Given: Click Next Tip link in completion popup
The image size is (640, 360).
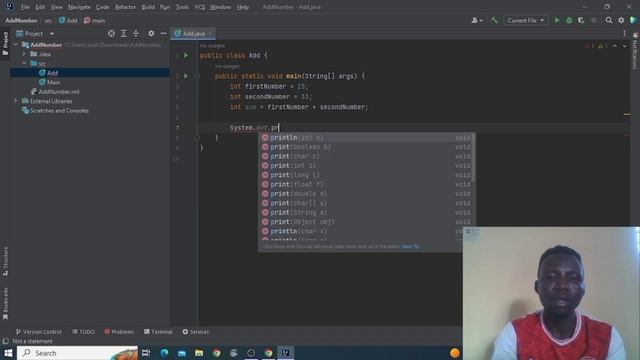Looking at the screenshot, I should pos(411,247).
